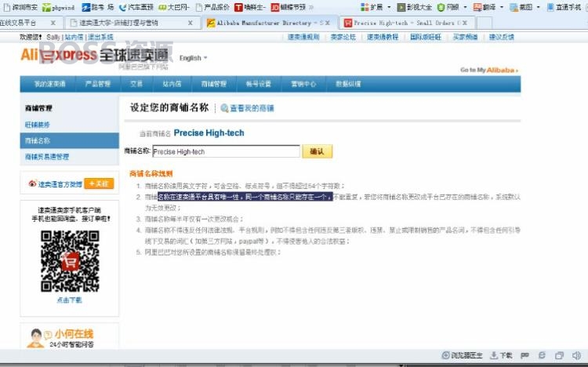Open the 汽车票预 bookmark

coord(136,7)
